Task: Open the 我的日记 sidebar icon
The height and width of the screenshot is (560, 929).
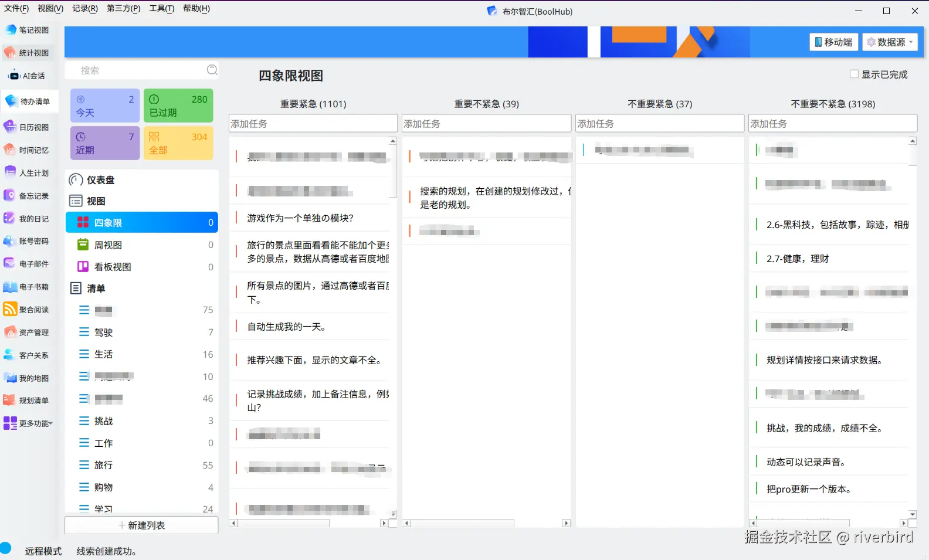Action: point(11,219)
